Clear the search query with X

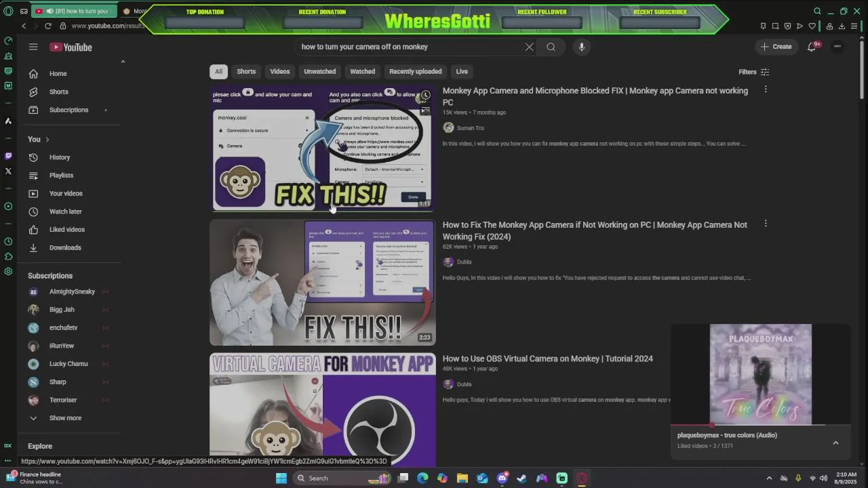[x=529, y=47]
